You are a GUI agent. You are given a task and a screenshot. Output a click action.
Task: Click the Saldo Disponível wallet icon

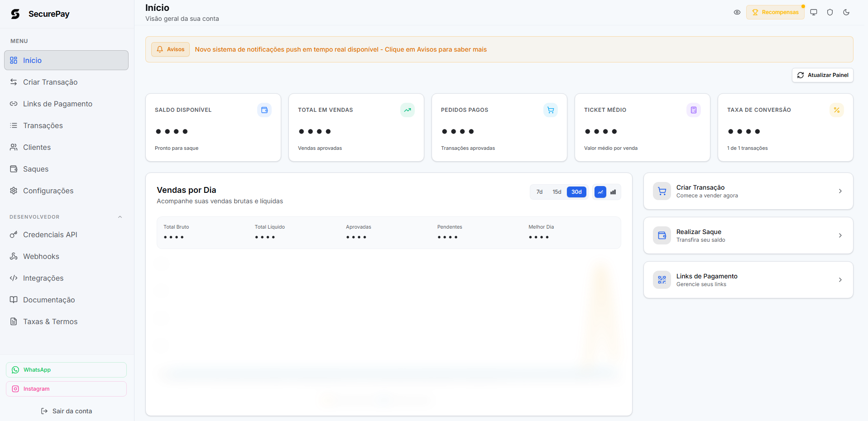point(264,110)
